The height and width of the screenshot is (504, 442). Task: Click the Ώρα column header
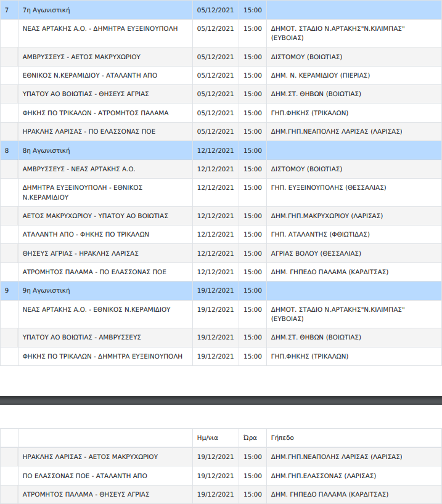(x=250, y=438)
